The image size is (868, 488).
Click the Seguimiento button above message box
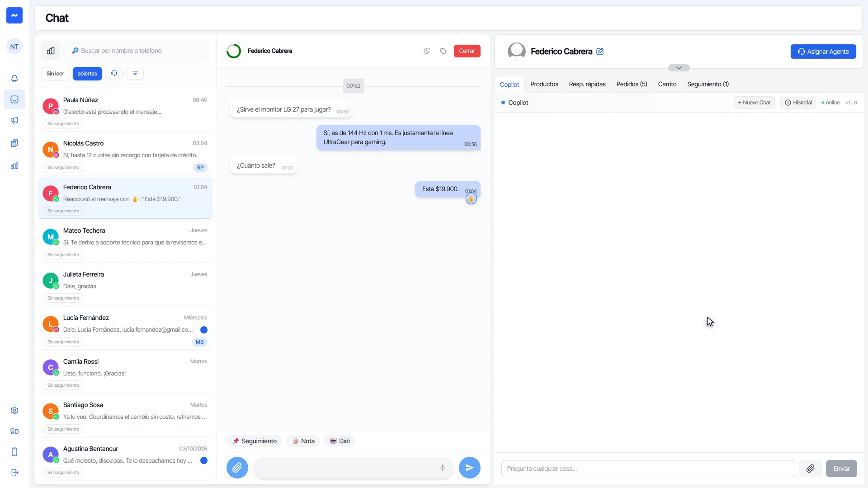click(x=255, y=441)
